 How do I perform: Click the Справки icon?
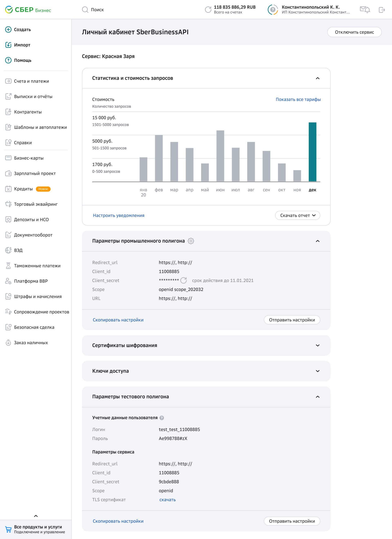click(x=8, y=143)
